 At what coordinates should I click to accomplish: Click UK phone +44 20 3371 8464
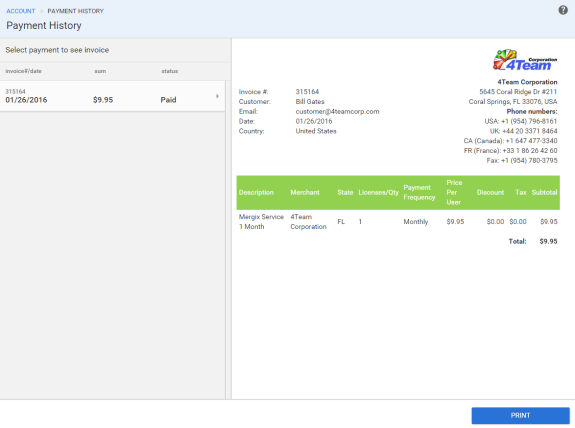[x=524, y=131]
